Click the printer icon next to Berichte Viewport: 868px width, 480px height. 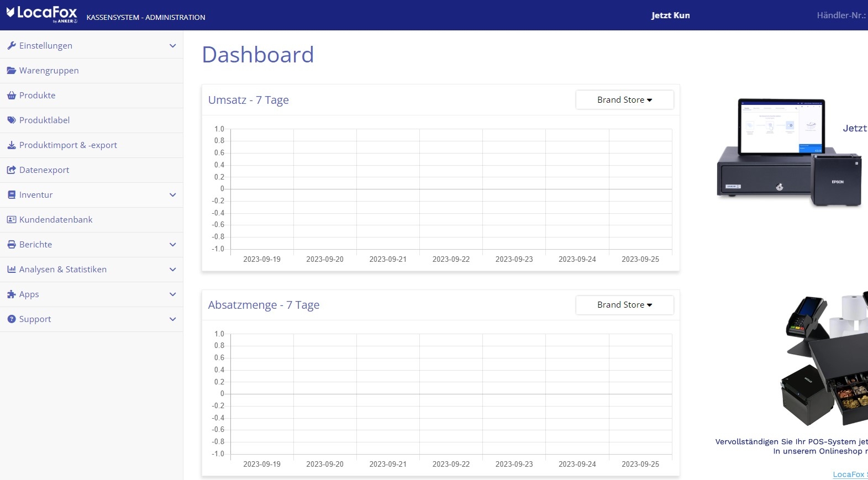point(11,245)
